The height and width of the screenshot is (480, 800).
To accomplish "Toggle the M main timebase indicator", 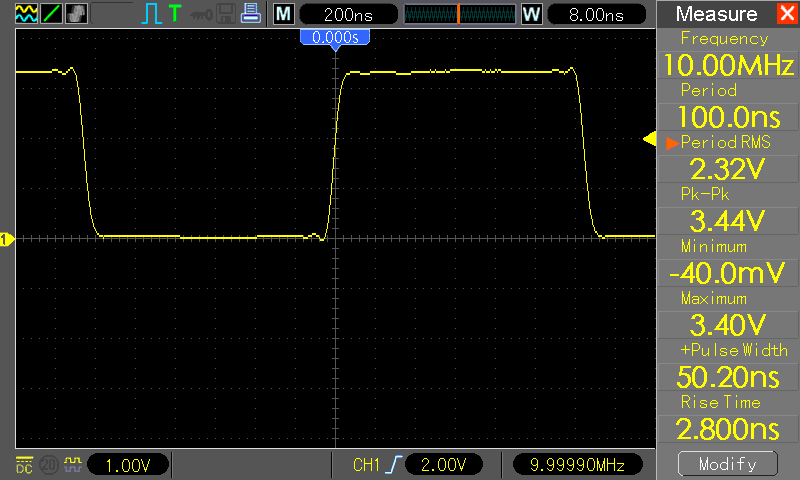I will click(x=283, y=14).
